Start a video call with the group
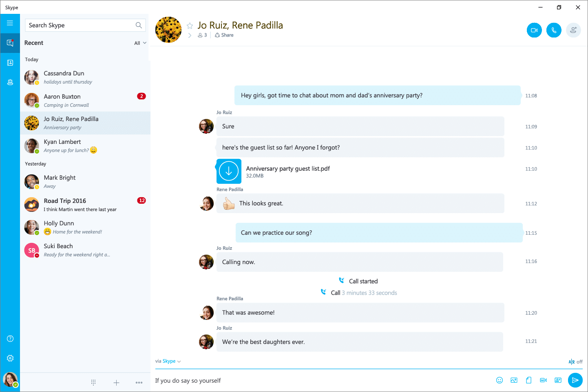This screenshot has height=392, width=588. [534, 30]
